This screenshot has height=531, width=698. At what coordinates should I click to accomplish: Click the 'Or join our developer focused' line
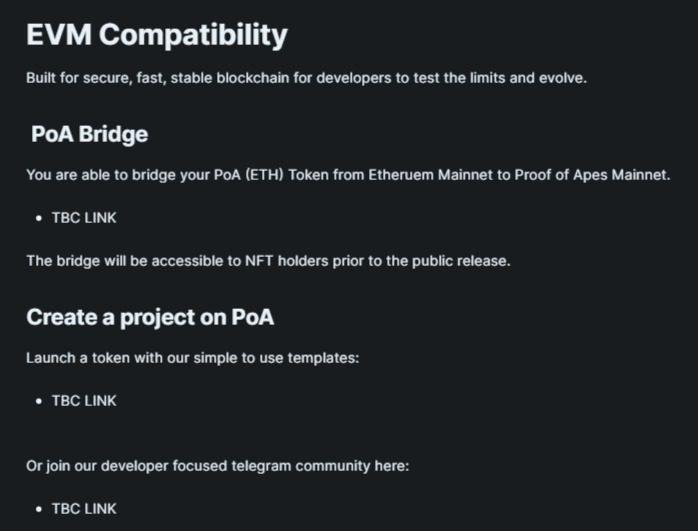tap(218, 466)
